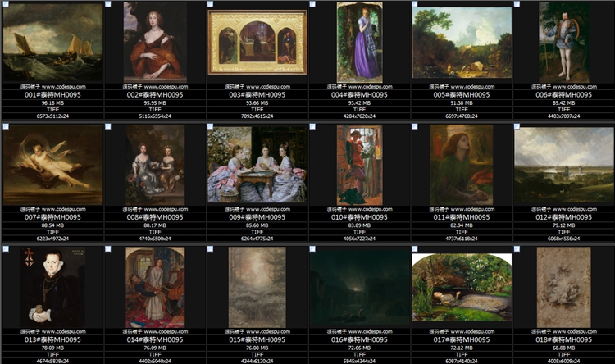
Task: Tick the checkbox for image 005#泰特MH0095
Action: click(415, 4)
